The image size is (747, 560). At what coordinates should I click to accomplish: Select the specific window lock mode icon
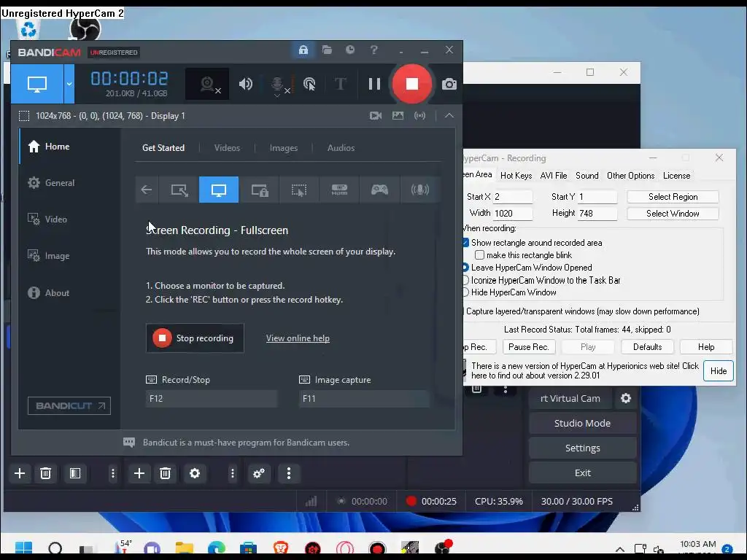coord(260,190)
